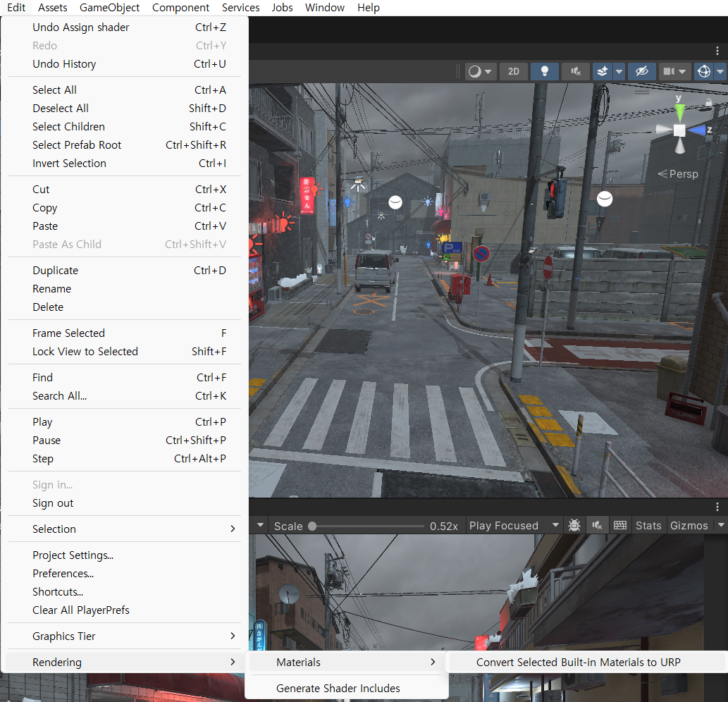Screen dimensions: 728x702
Task: Open the Window menu
Action: click(325, 8)
